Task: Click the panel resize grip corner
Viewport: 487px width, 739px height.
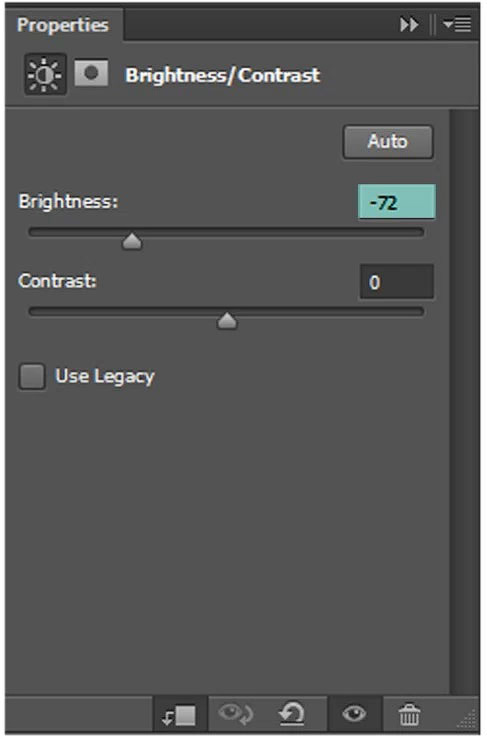Action: [468, 719]
